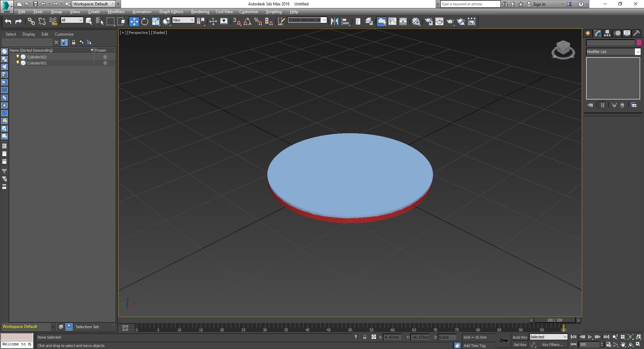Open the application MAX menu button

[7, 7]
